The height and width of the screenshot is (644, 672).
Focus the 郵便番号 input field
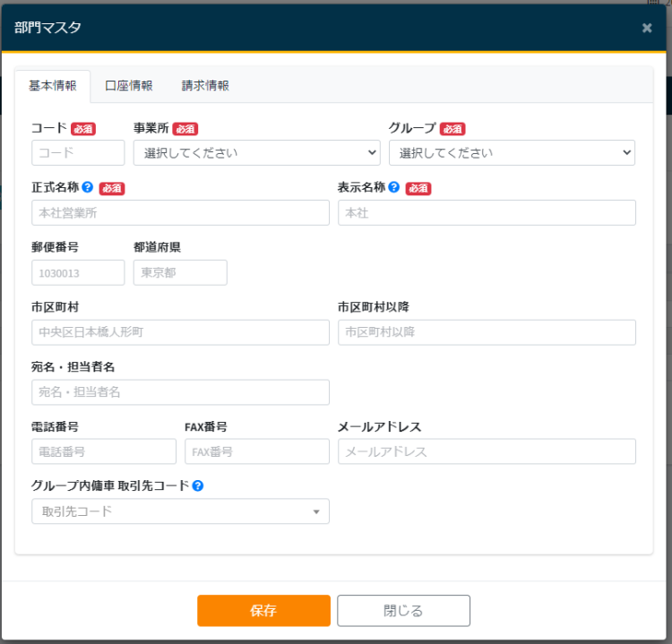click(78, 272)
